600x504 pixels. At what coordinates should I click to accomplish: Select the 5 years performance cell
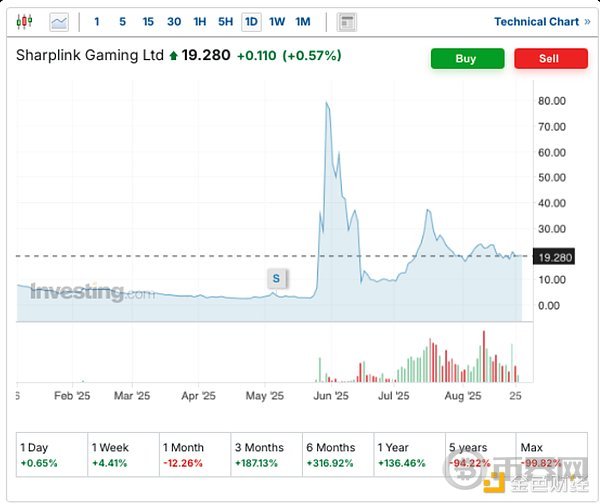point(481,455)
